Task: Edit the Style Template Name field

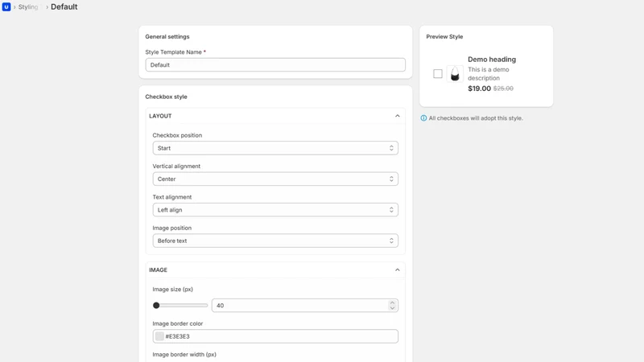Action: pyautogui.click(x=275, y=65)
